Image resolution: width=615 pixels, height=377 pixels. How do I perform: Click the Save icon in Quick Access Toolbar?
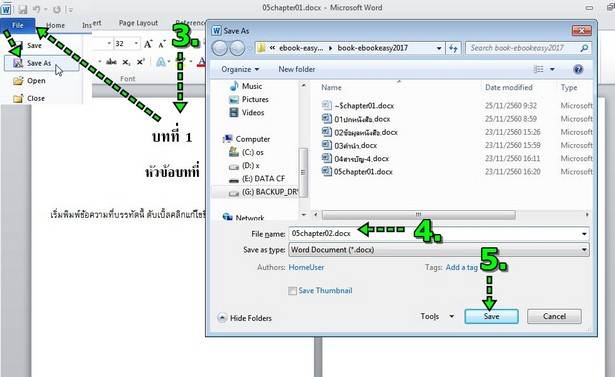click(22, 9)
